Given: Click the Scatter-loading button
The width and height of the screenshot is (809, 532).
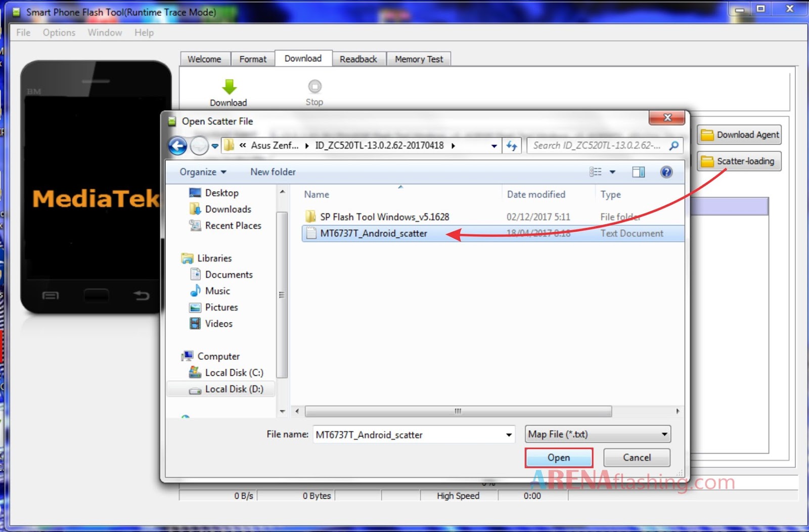Looking at the screenshot, I should click(x=739, y=161).
